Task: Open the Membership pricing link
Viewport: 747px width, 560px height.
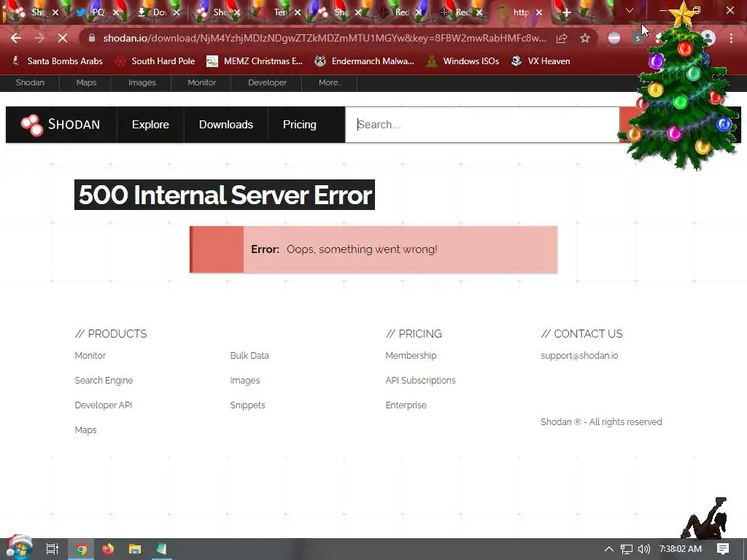Action: pos(411,356)
